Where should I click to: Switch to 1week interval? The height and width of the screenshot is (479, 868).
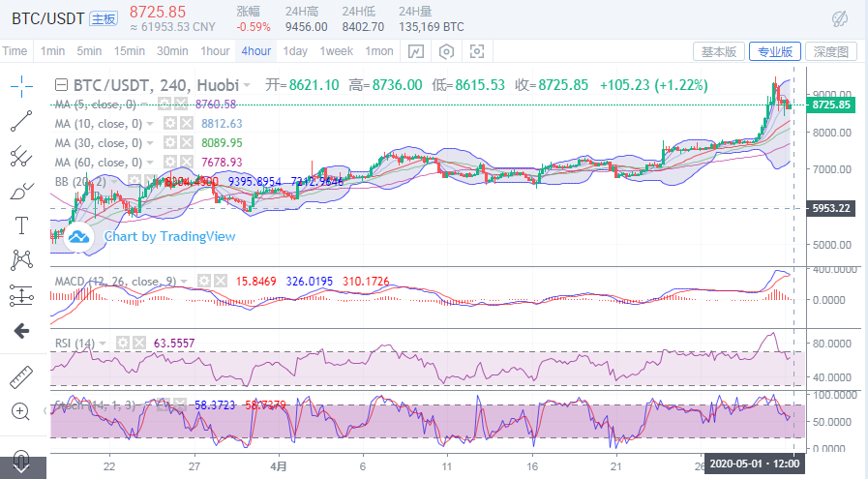click(337, 51)
